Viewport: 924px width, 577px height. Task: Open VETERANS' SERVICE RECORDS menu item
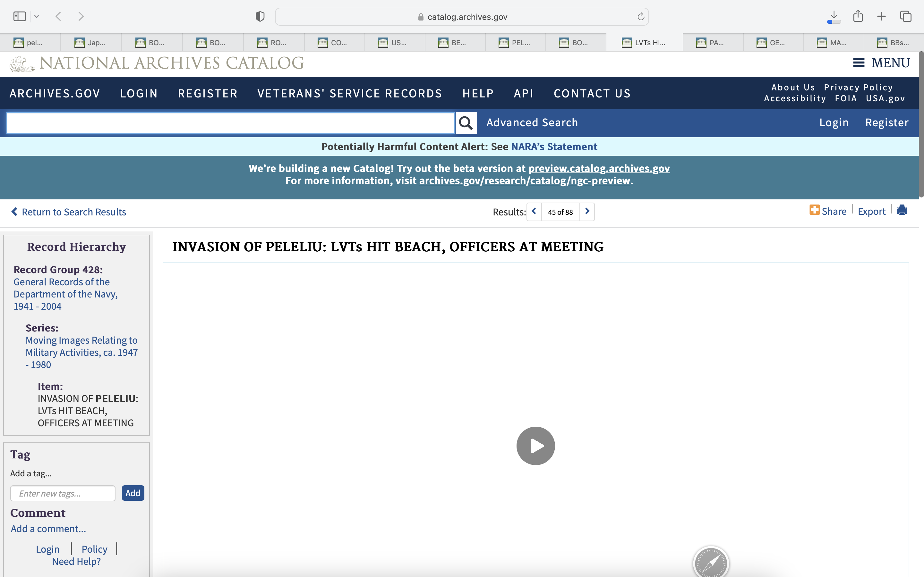tap(349, 94)
